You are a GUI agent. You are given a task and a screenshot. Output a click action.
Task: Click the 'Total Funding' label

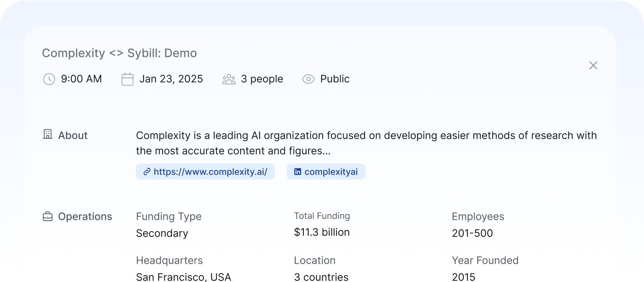[322, 216]
